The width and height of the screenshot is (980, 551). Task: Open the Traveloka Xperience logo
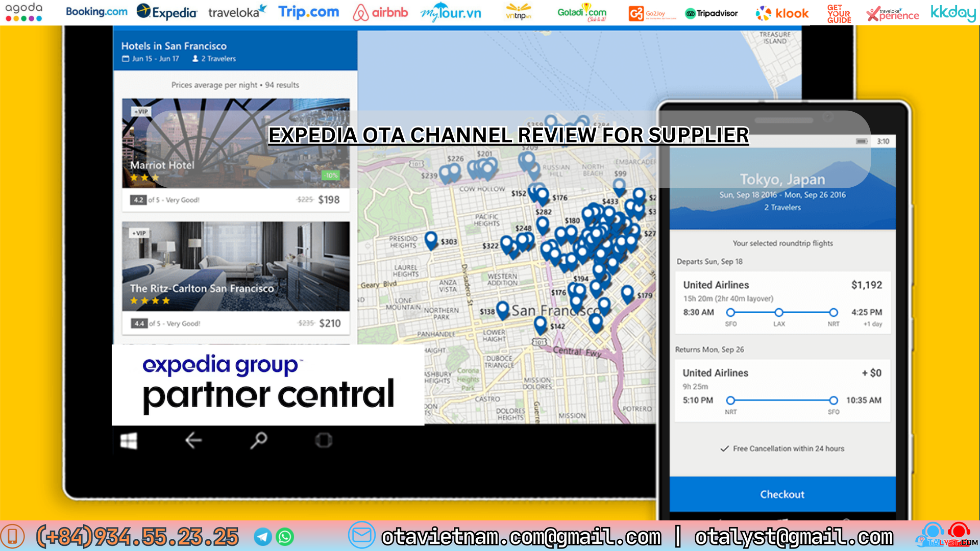tap(892, 14)
